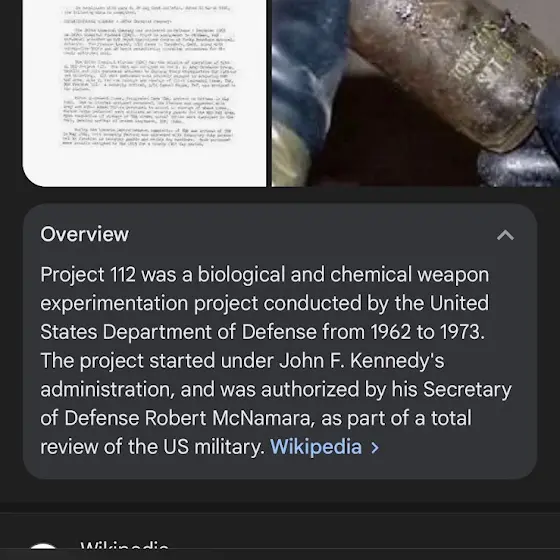Open the scanned typed document image
The image size is (560, 560).
(144, 93)
